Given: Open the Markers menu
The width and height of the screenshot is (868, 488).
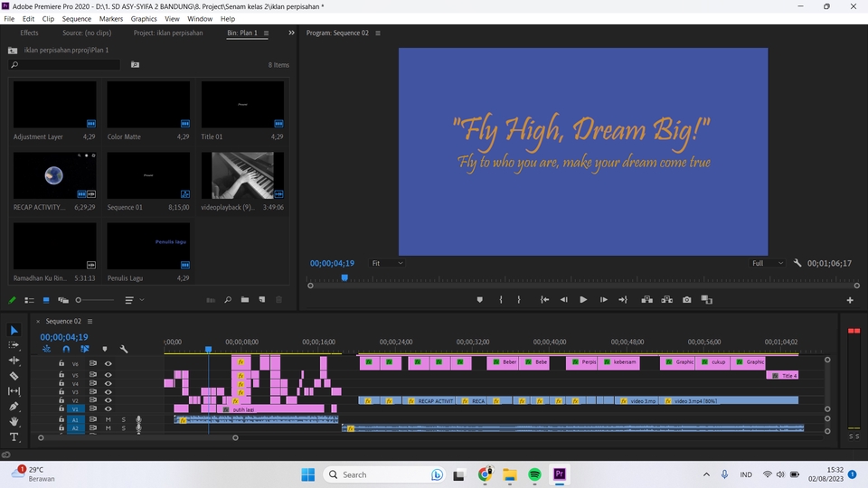Looking at the screenshot, I should [x=110, y=19].
